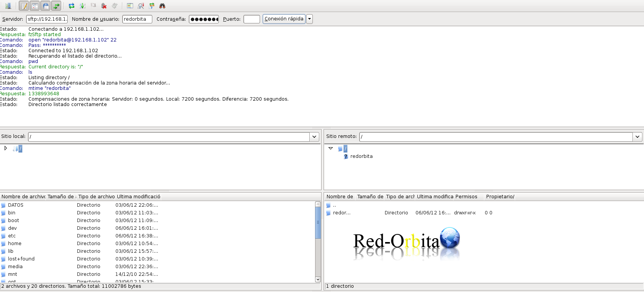Sort local files by Ultima modificación column
Screen dimensions: 644x292
tap(138, 197)
